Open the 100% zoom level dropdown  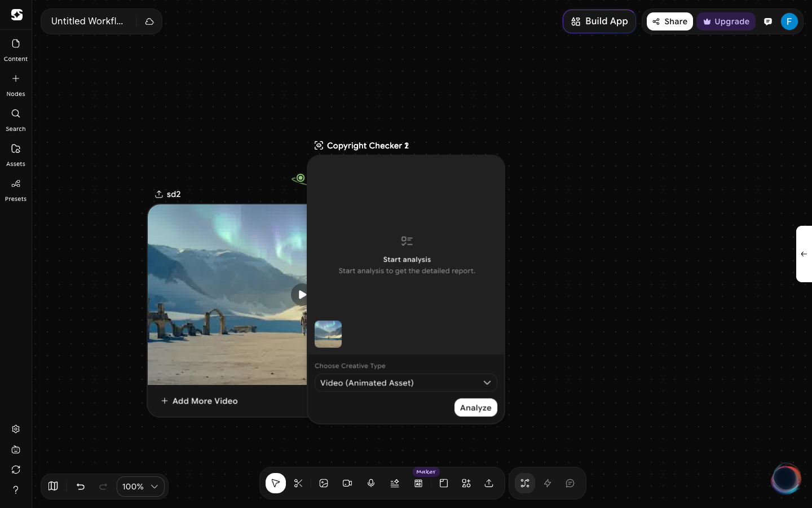(x=140, y=487)
